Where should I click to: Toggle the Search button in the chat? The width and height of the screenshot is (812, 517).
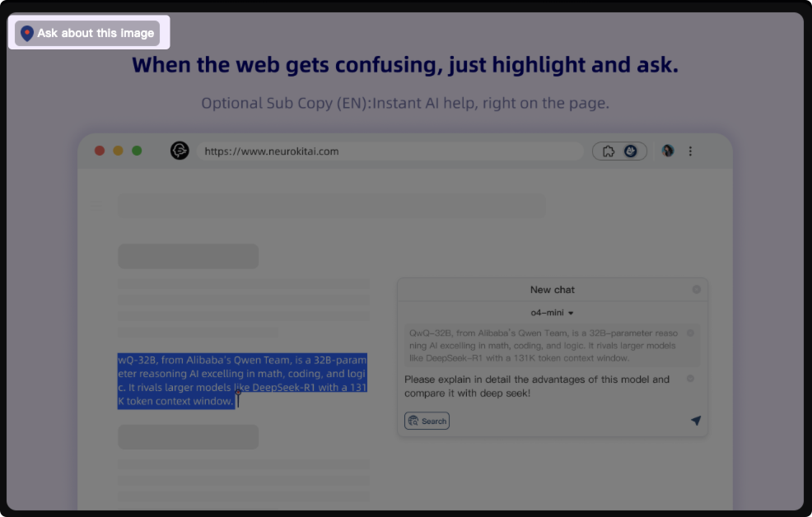(x=427, y=421)
